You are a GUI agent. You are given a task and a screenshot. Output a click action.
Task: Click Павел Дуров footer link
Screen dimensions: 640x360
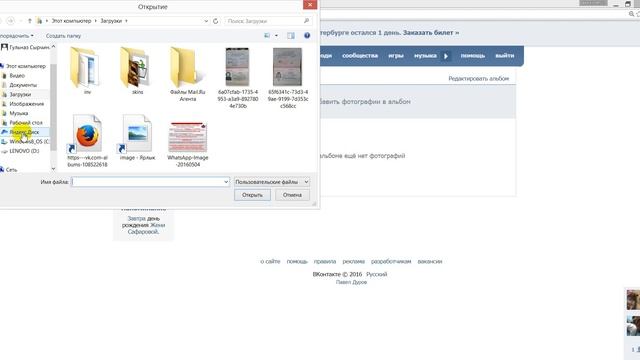point(351,282)
